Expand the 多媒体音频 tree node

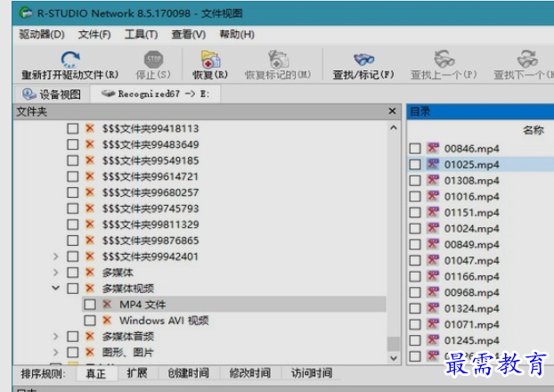pyautogui.click(x=56, y=336)
